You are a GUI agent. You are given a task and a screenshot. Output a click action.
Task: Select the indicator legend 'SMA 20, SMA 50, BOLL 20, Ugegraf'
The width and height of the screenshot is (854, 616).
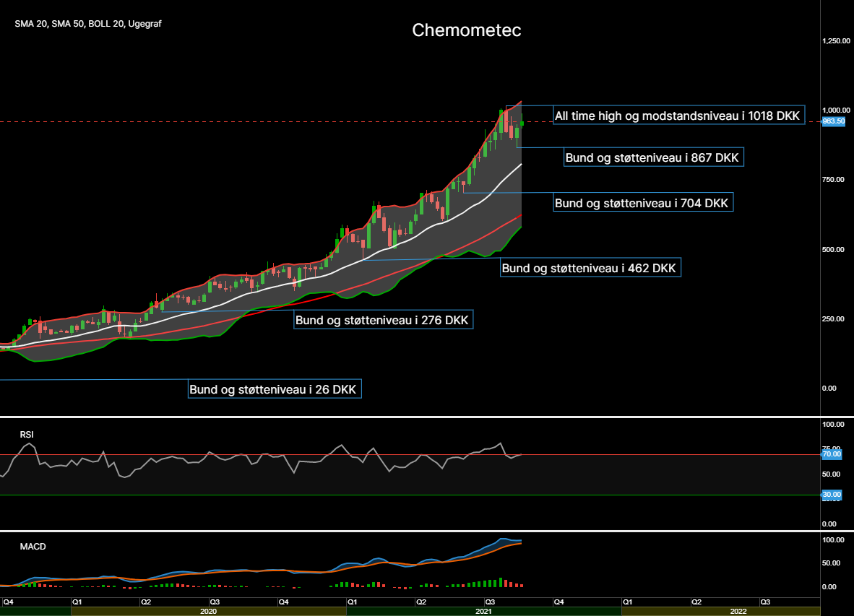pos(87,24)
